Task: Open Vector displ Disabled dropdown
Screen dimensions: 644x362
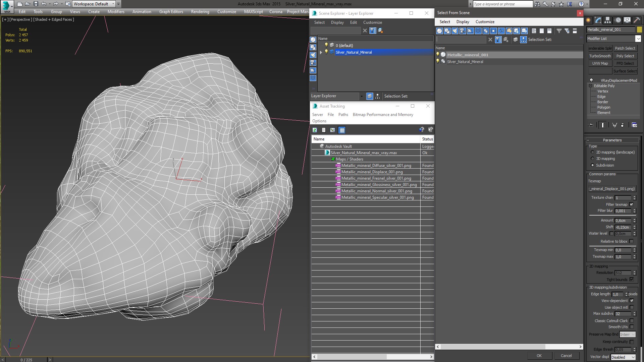Action: coord(623,357)
